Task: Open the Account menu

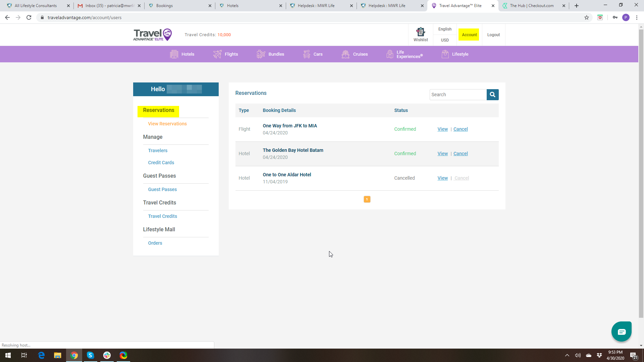Action: [469, 35]
